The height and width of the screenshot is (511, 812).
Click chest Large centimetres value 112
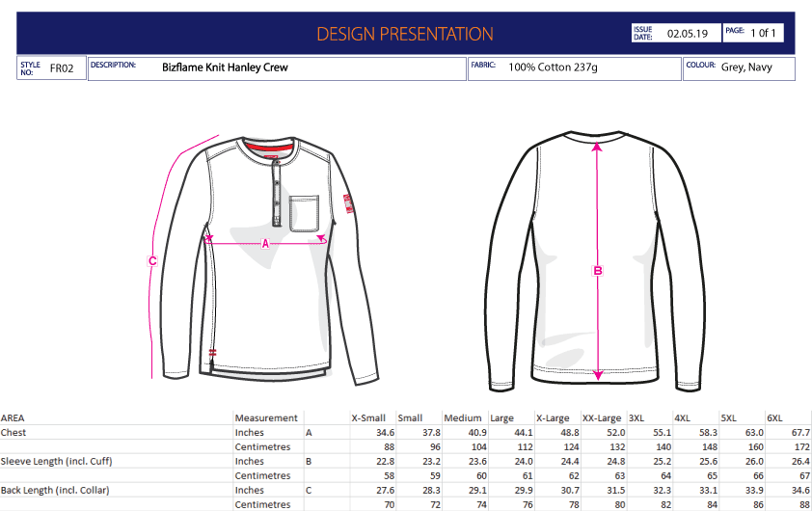click(526, 446)
